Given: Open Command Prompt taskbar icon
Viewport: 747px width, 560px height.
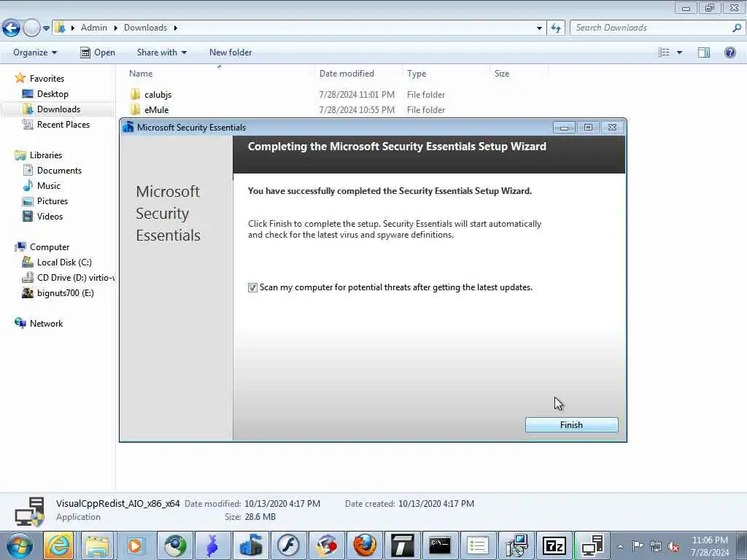Looking at the screenshot, I should click(x=440, y=545).
